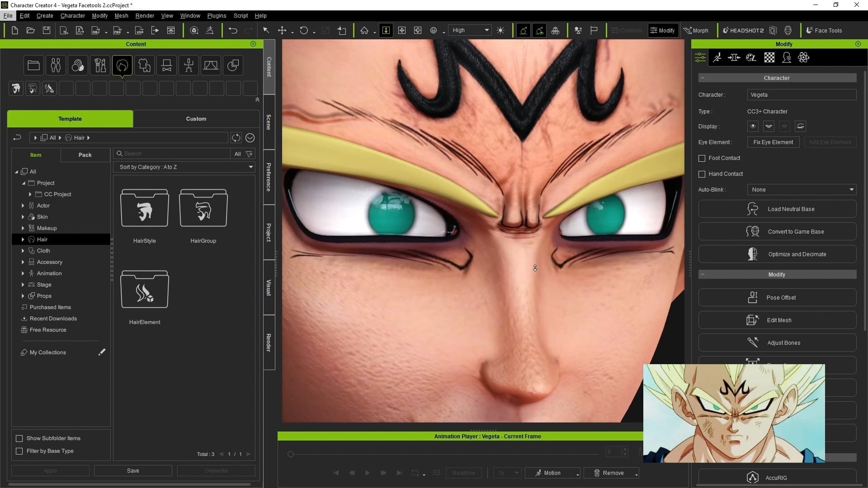Click the Export OBJ icon

95,30
